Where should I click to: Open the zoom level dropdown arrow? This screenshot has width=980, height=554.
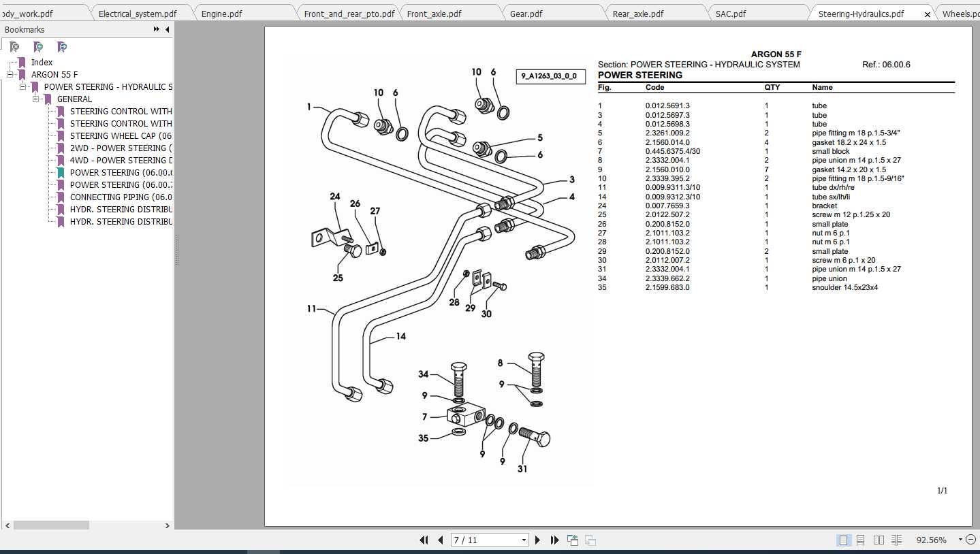coord(960,540)
